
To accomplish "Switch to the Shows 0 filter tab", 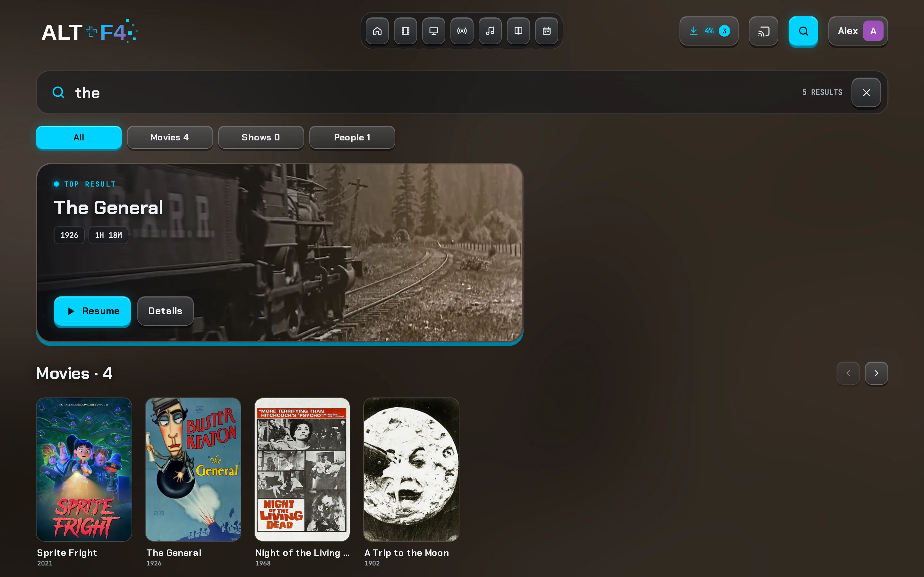I will [261, 138].
